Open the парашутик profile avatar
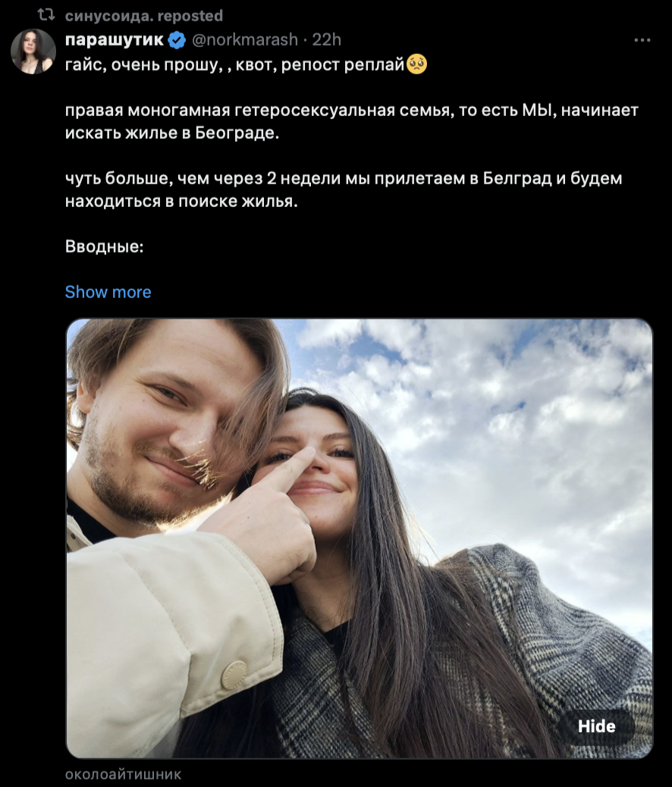The height and width of the screenshot is (787, 672). 33,52
